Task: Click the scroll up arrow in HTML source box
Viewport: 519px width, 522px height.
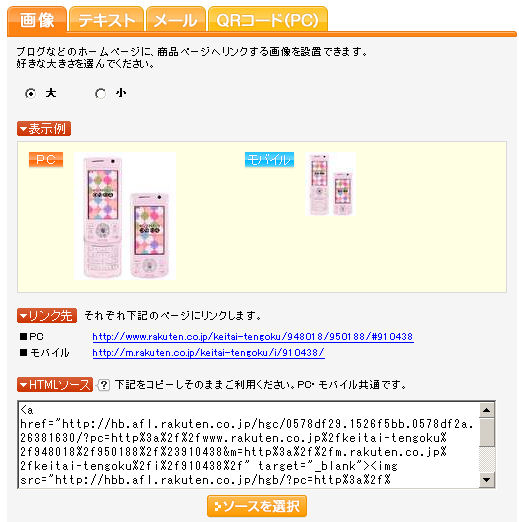Action: [x=487, y=410]
